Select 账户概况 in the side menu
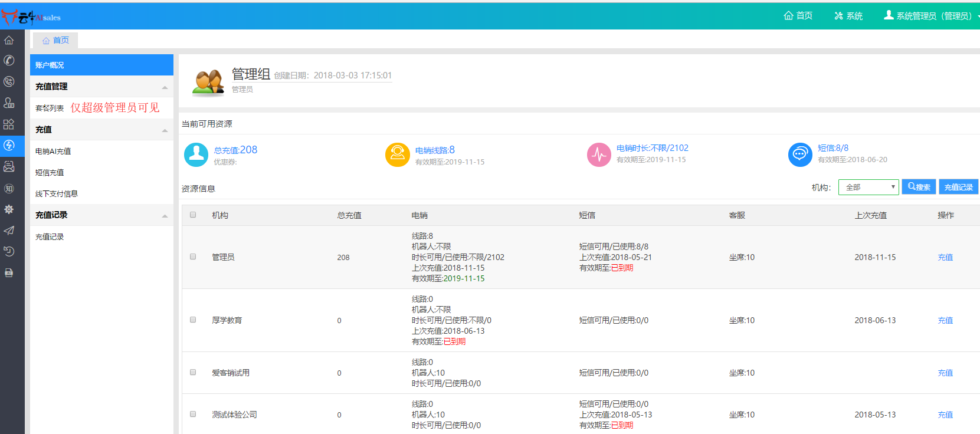Screen dimensions: 980x434 [50, 65]
